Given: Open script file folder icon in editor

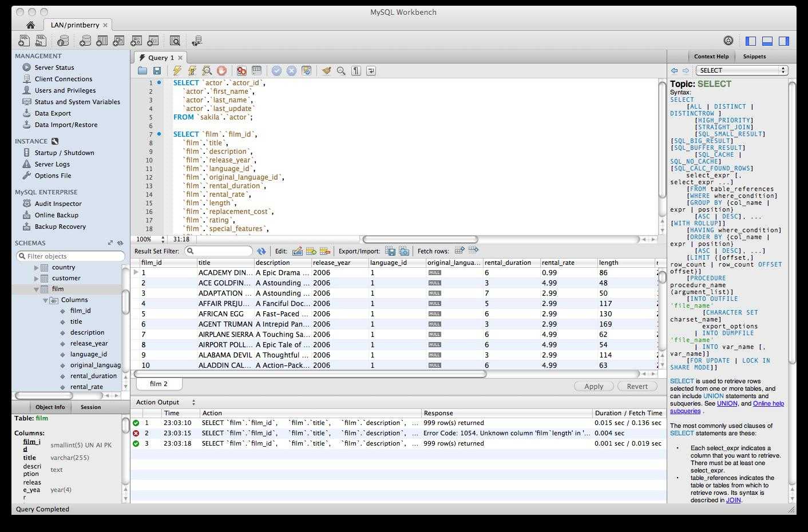Looking at the screenshot, I should point(142,70).
